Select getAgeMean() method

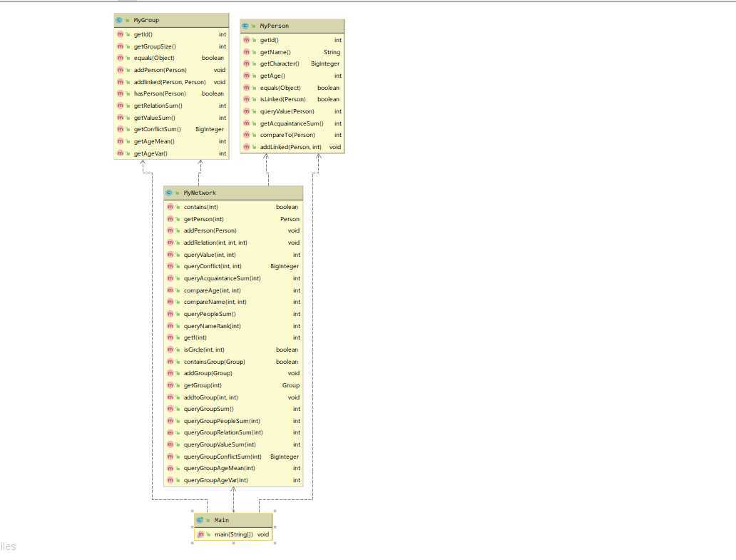(x=171, y=141)
